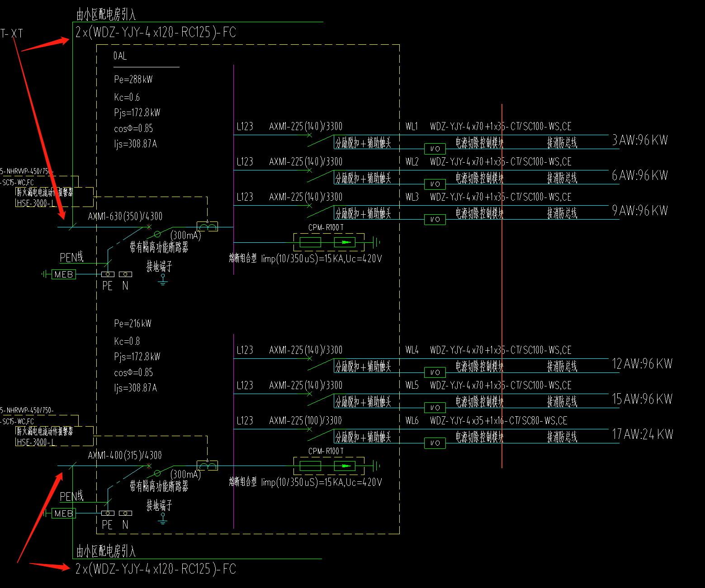Click the WL6 circuit number text
Viewport: 705px width, 588px height.
[412, 421]
